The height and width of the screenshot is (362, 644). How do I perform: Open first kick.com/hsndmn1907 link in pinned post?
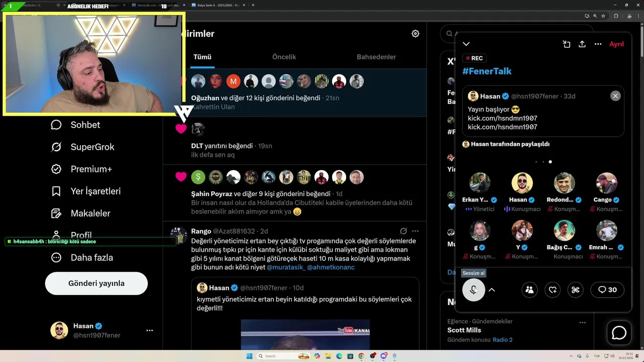tap(503, 118)
